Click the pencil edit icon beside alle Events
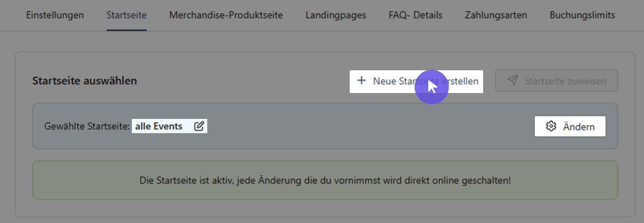This screenshot has width=644, height=223. 199,126
